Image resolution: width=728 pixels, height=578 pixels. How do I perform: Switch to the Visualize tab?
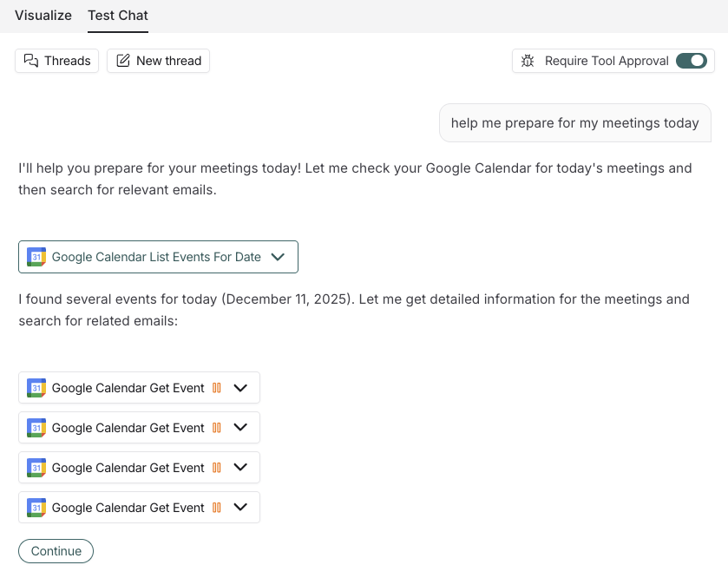pos(43,16)
